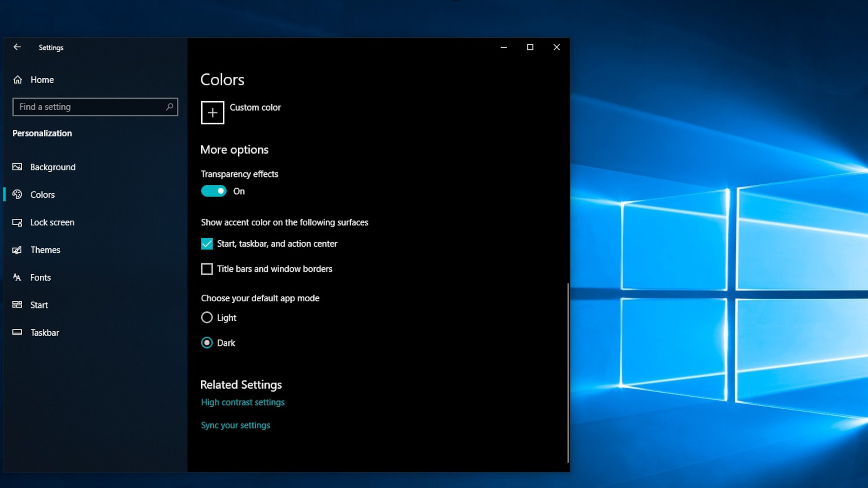The width and height of the screenshot is (868, 488).
Task: Go back with the Settings back arrow
Action: tap(17, 47)
